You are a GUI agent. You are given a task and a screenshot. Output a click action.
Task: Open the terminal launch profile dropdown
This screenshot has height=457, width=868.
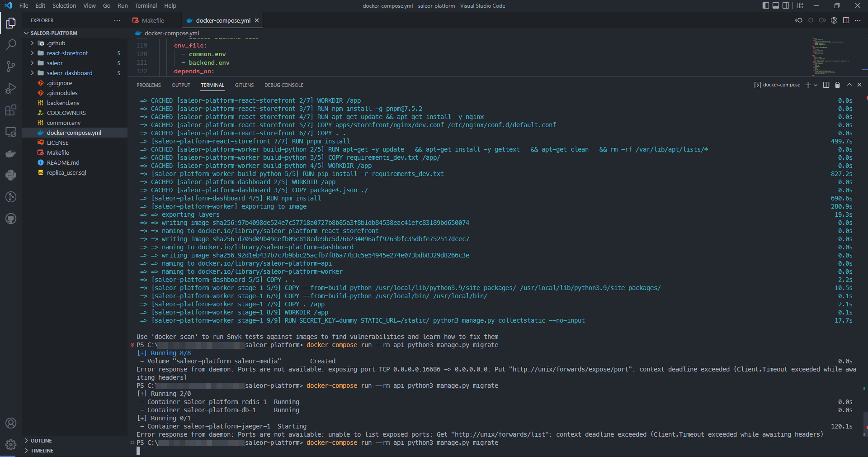[815, 85]
